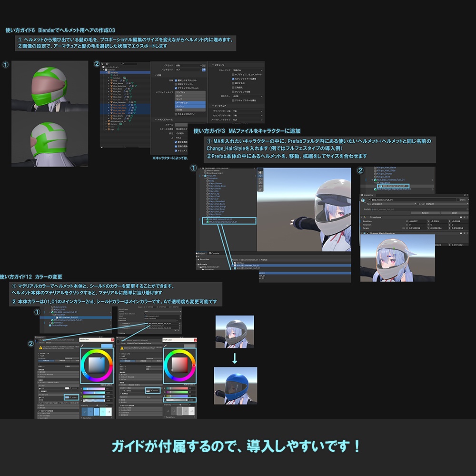The image size is (476, 476).
Task: Enable the モディファイアーを適用 export checkbox
Action: (x=233, y=79)
